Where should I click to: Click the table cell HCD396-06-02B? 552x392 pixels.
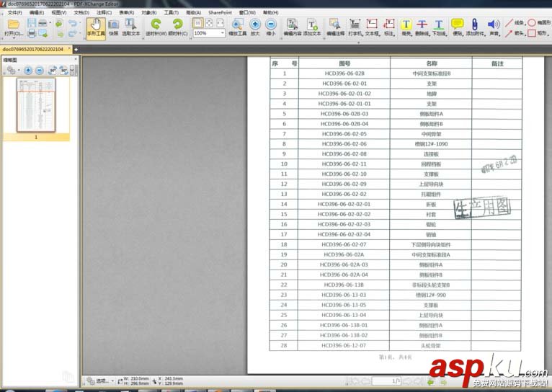click(x=344, y=73)
